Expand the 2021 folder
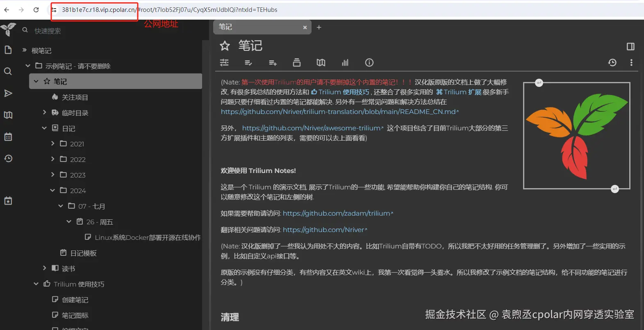The image size is (644, 330). point(52,143)
